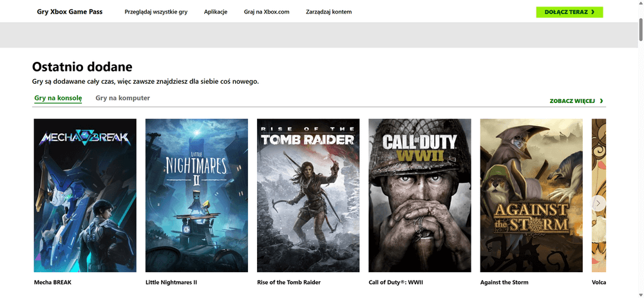
Task: Open the Little Nightmares II cover art
Action: click(196, 196)
